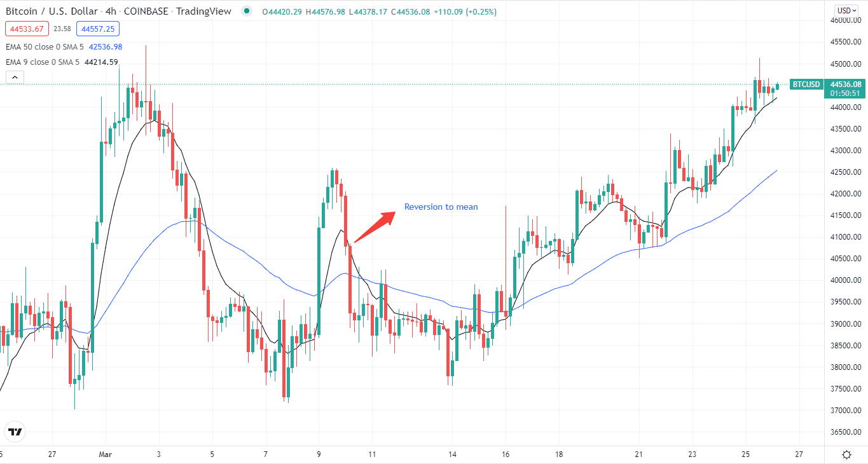Collapse the indicator legend with the chevron button

pyautogui.click(x=16, y=78)
